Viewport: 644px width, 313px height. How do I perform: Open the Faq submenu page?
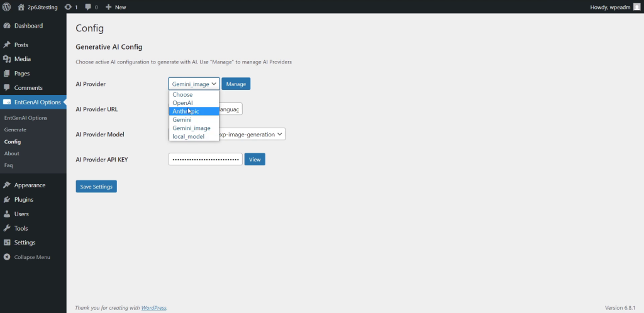(8, 165)
